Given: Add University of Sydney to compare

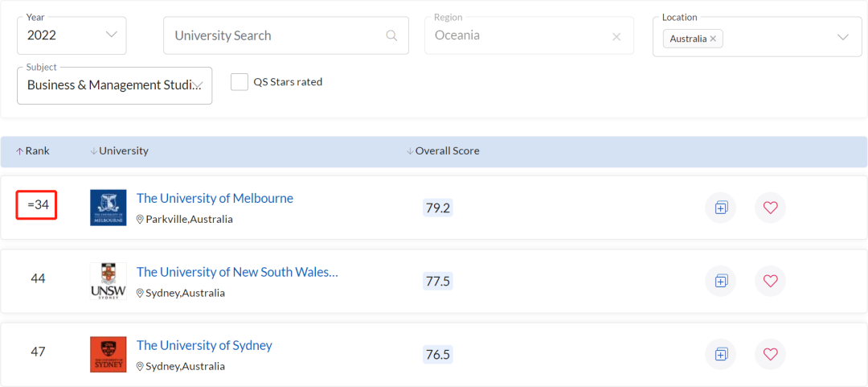Looking at the screenshot, I should point(721,354).
